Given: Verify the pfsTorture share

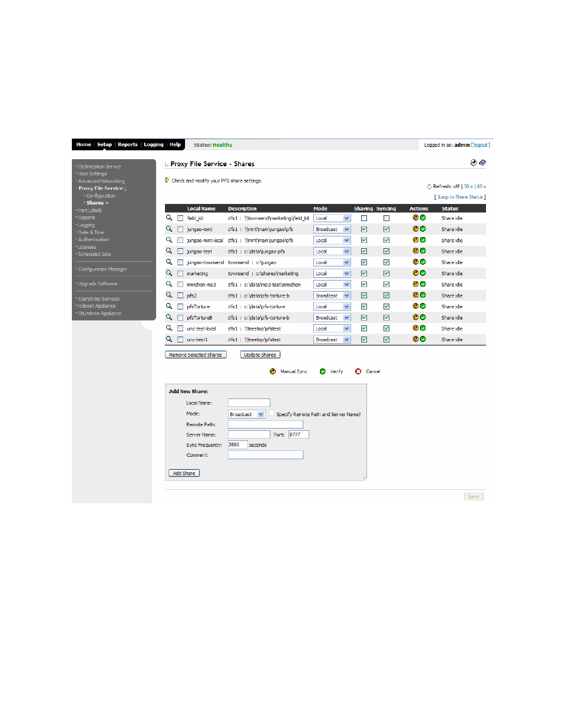Looking at the screenshot, I should [423, 307].
